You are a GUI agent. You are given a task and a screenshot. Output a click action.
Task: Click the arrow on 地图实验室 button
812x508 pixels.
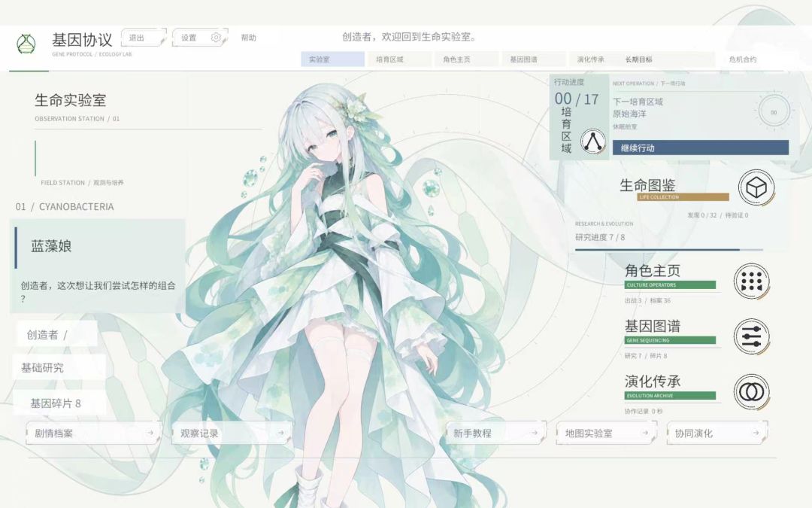tap(645, 433)
